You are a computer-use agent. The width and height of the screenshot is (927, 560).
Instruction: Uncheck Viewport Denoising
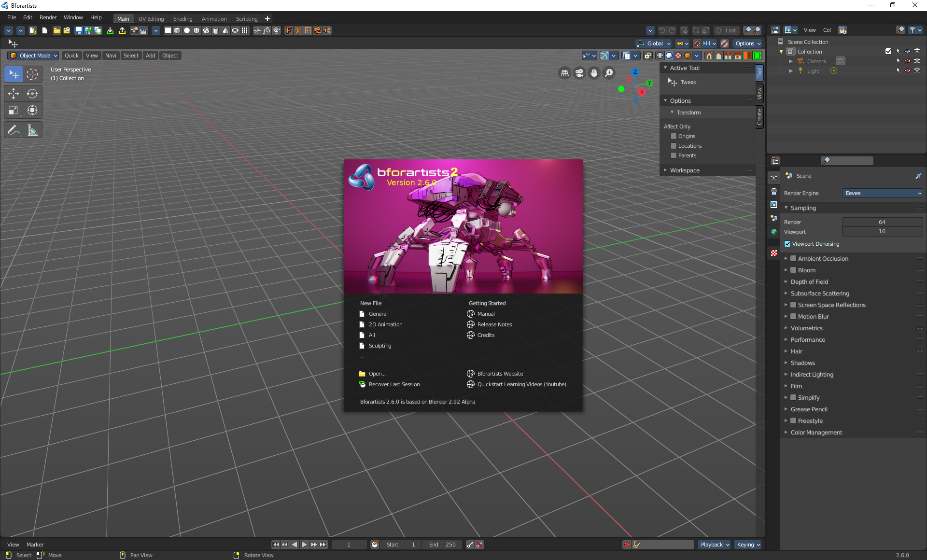pos(787,244)
